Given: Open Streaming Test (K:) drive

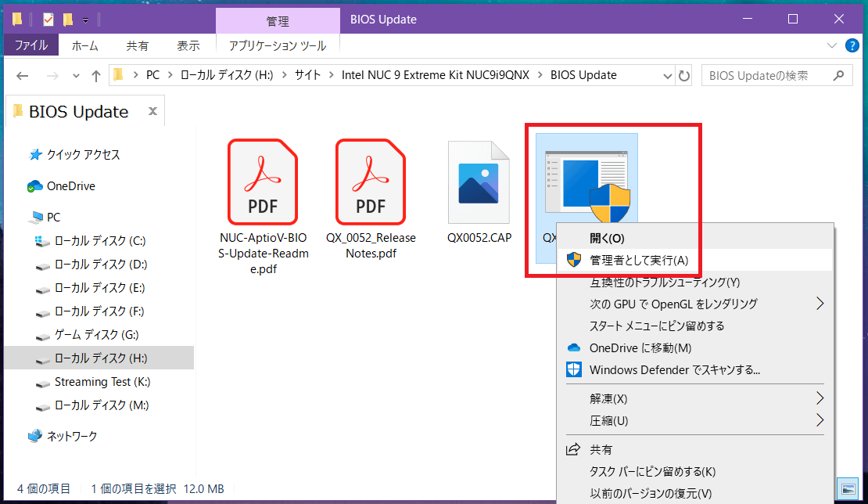Looking at the screenshot, I should coord(102,382).
